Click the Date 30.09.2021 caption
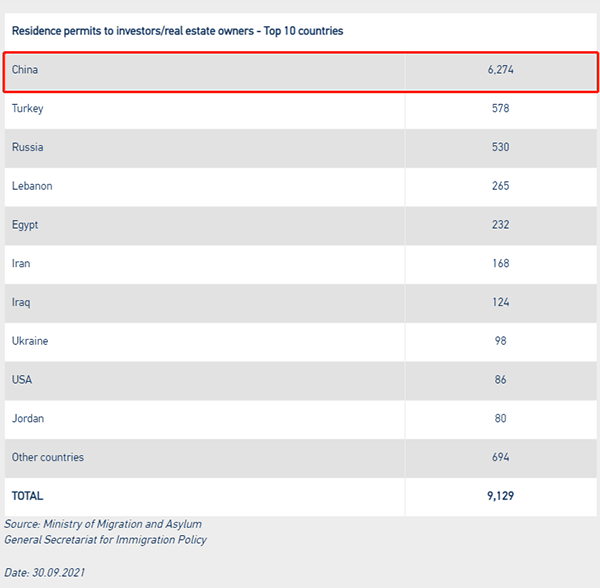Viewport: 600px width, 588px height. point(45,573)
